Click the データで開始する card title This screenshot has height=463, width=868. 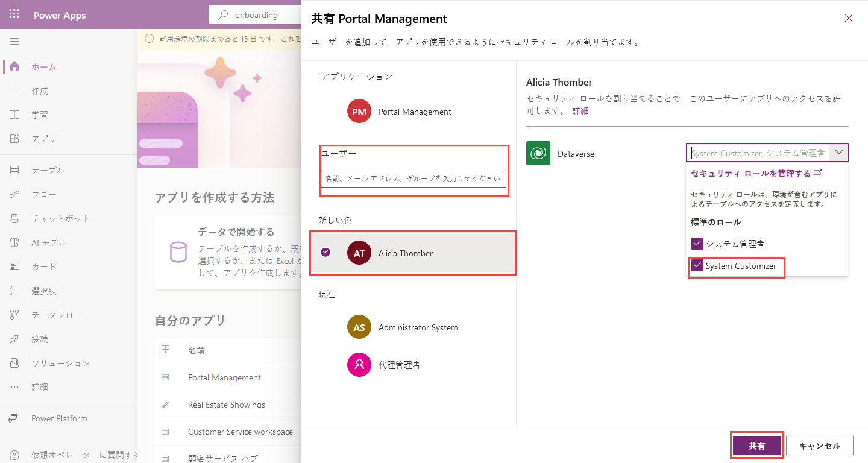[x=236, y=232]
